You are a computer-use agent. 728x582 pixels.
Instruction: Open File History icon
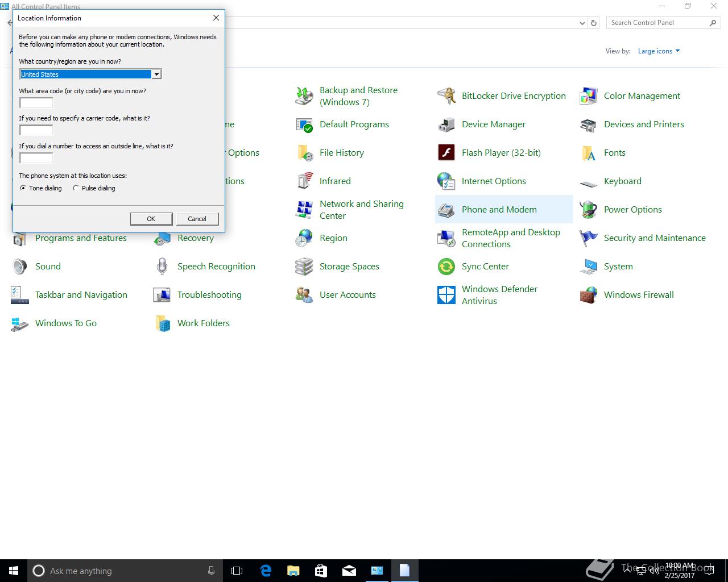pyautogui.click(x=304, y=153)
